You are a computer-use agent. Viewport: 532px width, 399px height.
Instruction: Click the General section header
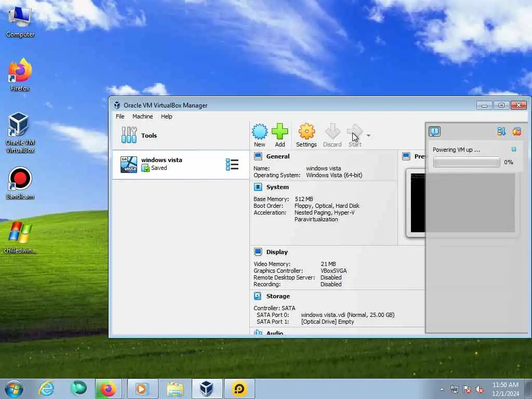278,156
